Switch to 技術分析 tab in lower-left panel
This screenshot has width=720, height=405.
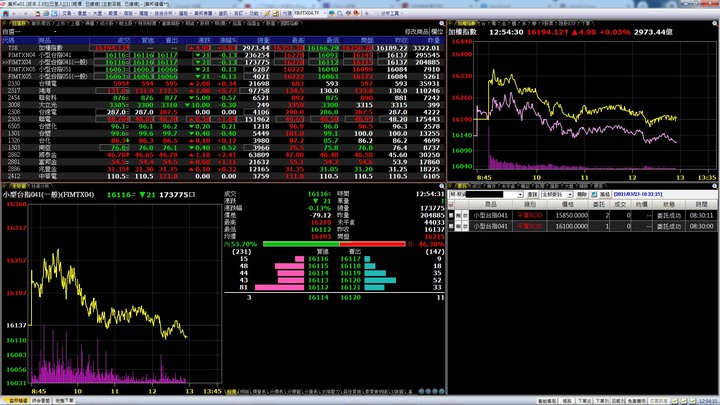pyautogui.click(x=40, y=186)
